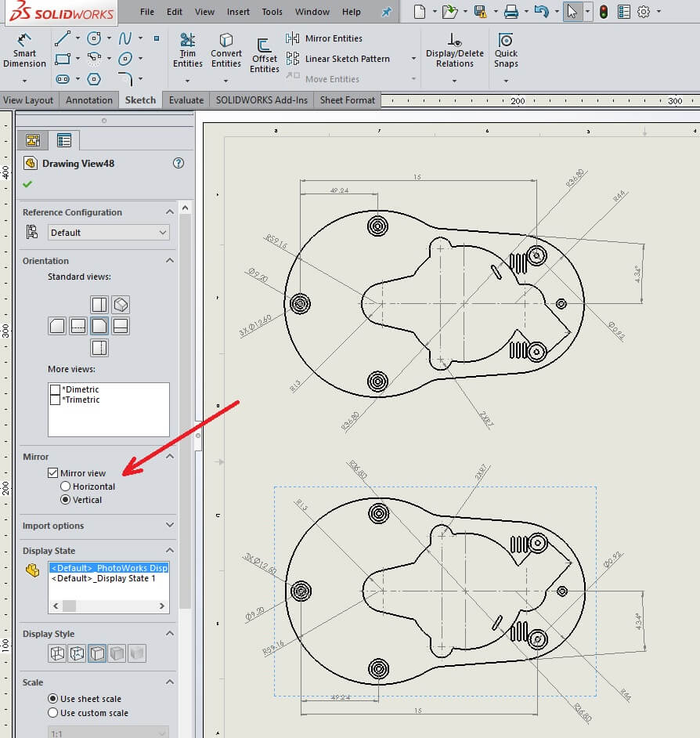The width and height of the screenshot is (700, 738).
Task: Choose Use custom scale option
Action: click(x=52, y=713)
